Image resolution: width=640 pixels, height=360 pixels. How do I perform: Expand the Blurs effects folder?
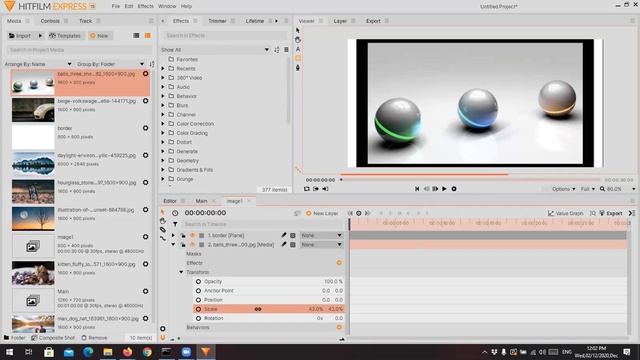click(x=163, y=105)
